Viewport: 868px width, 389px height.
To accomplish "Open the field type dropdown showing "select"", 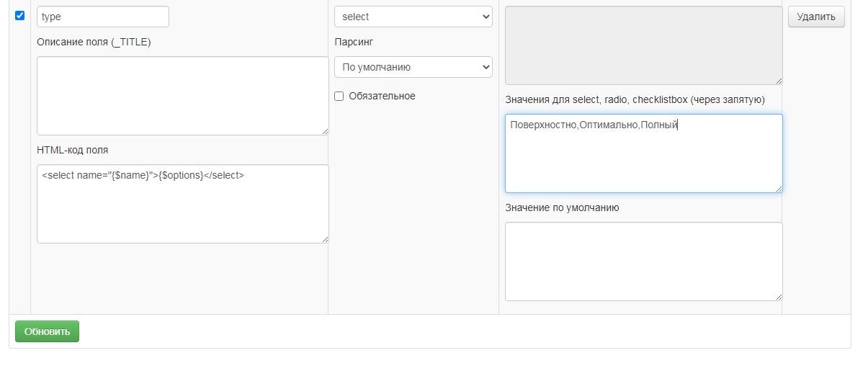I will [413, 17].
